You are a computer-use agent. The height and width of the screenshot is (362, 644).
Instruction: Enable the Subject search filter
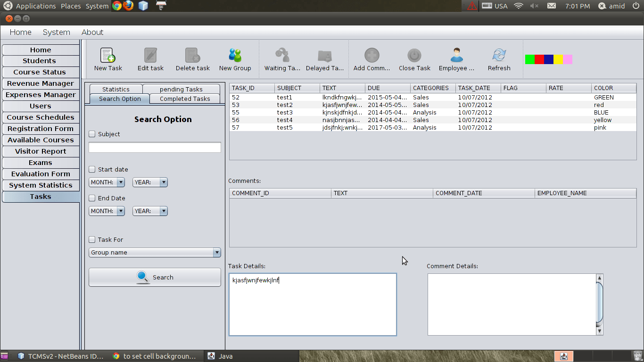click(x=92, y=134)
